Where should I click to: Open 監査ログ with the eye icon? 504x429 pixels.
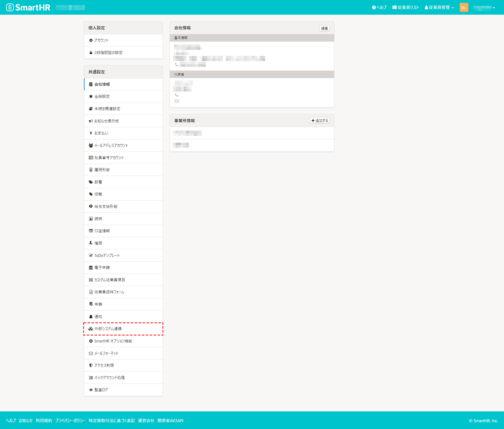pos(91,390)
